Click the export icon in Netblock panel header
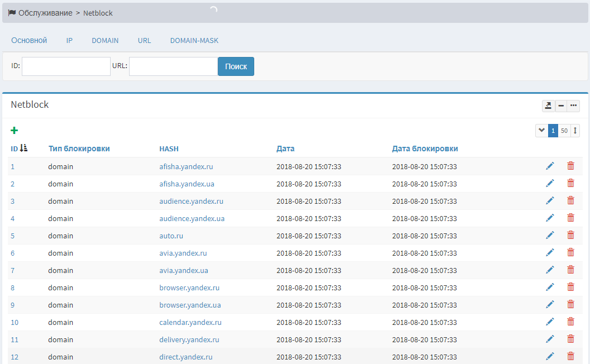 [548, 106]
